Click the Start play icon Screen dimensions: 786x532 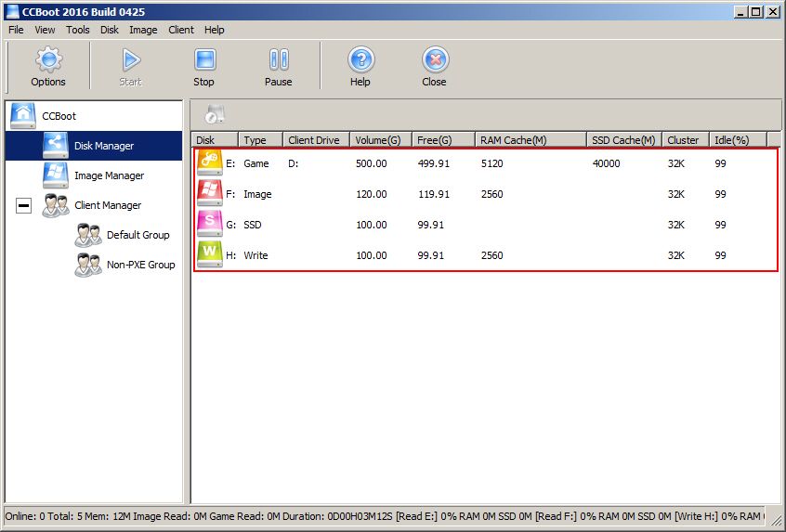[x=131, y=59]
